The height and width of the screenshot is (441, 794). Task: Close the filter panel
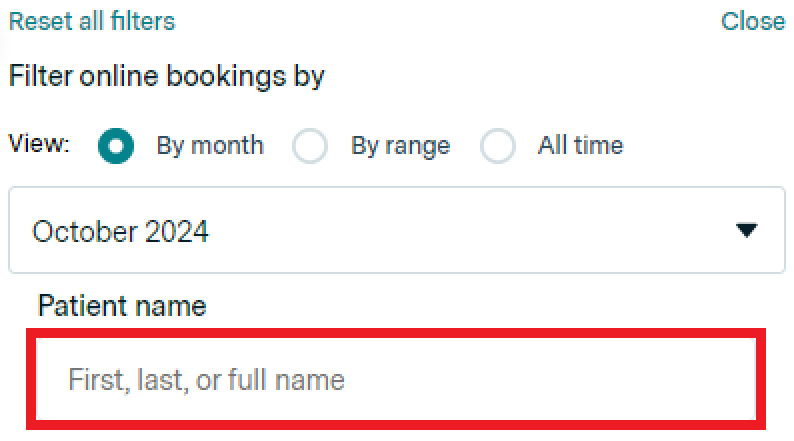753,21
